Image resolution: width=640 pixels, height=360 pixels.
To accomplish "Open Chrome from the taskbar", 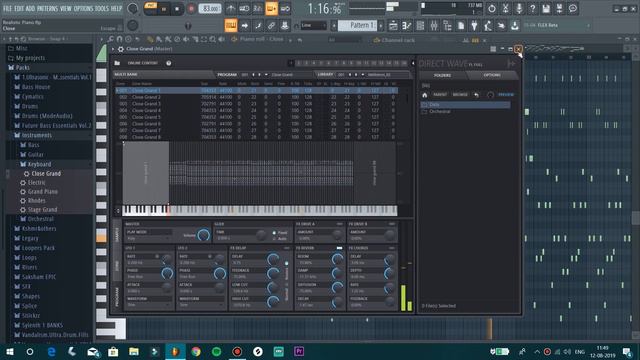I will click(x=196, y=351).
